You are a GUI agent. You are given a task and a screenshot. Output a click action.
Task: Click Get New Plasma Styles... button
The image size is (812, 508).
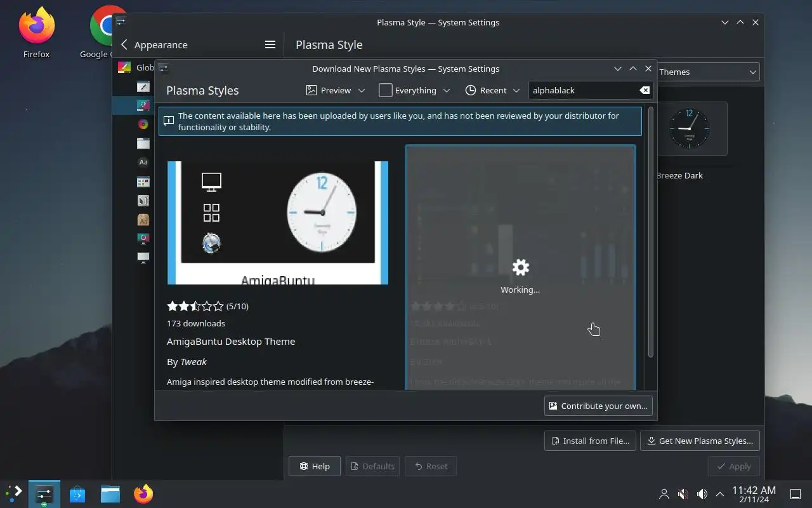[x=700, y=441]
